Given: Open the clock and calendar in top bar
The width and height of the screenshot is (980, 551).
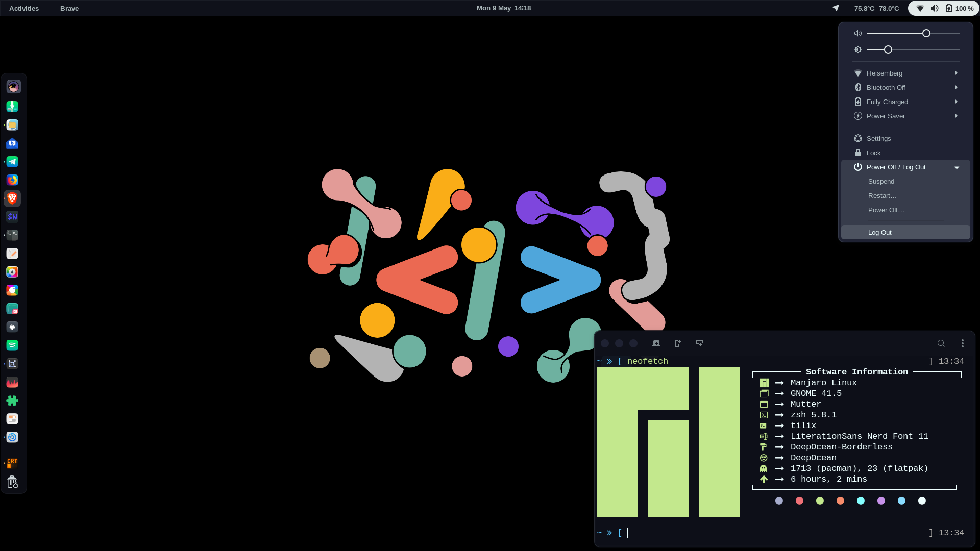Looking at the screenshot, I should pos(504,8).
